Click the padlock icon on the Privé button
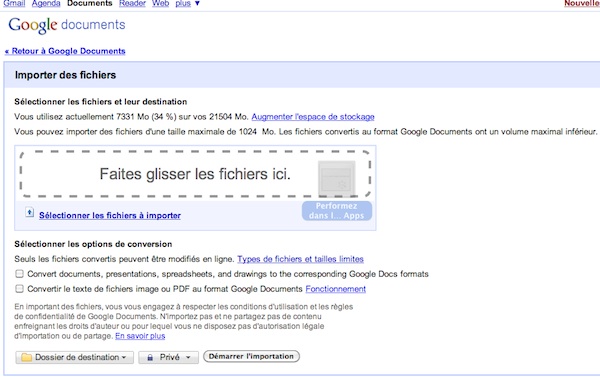The image size is (600, 377). [150, 357]
